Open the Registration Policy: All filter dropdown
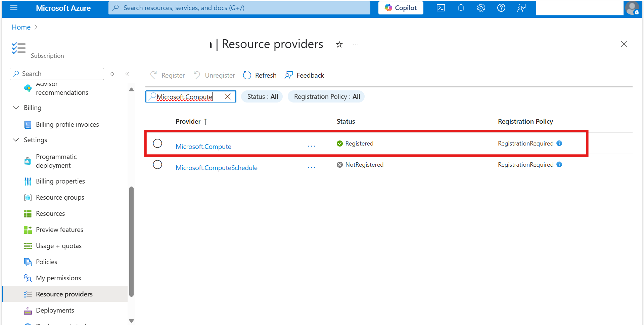The image size is (644, 325). pos(326,96)
